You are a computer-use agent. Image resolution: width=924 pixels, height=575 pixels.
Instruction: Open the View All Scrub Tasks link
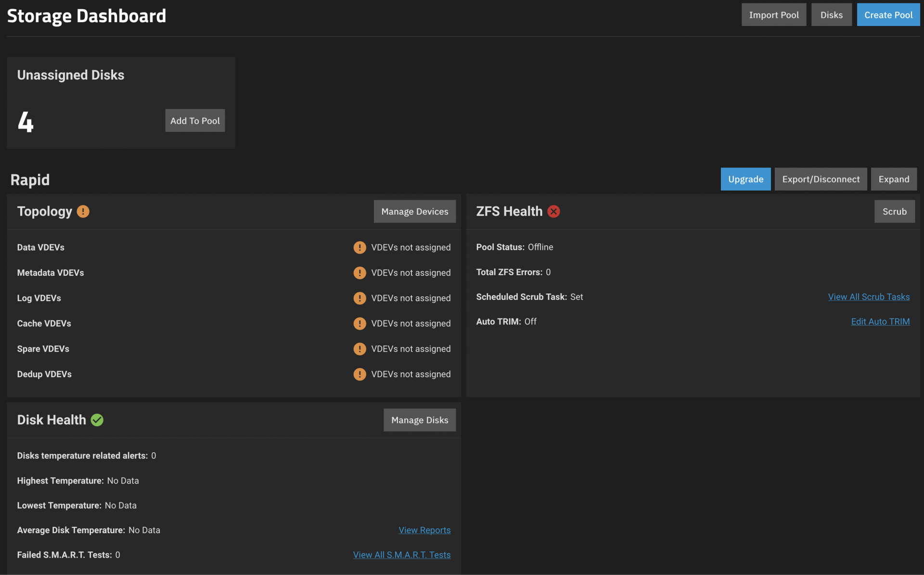click(869, 297)
